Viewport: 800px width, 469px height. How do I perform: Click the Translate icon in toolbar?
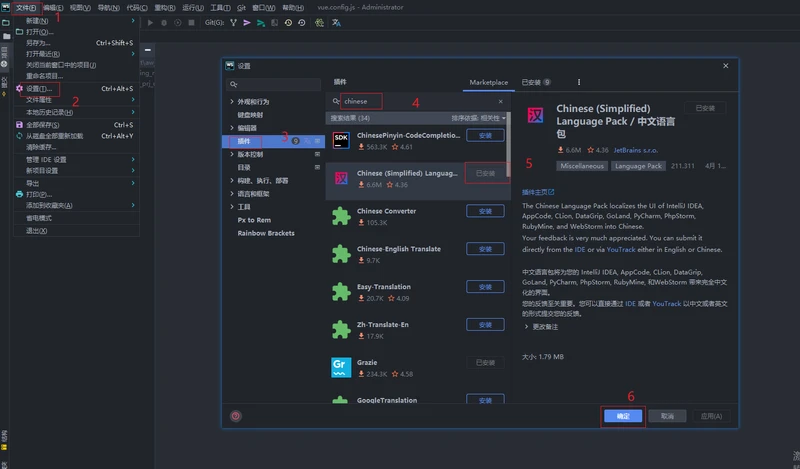coord(336,22)
